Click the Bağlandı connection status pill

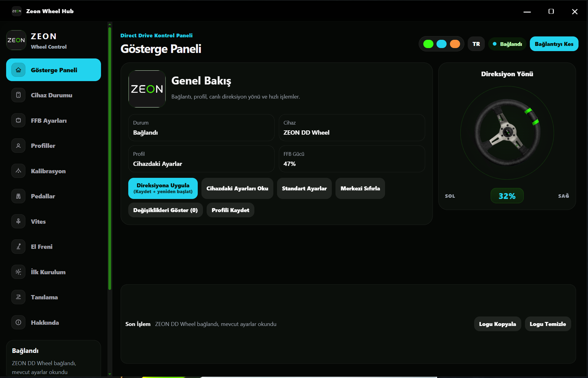(507, 44)
